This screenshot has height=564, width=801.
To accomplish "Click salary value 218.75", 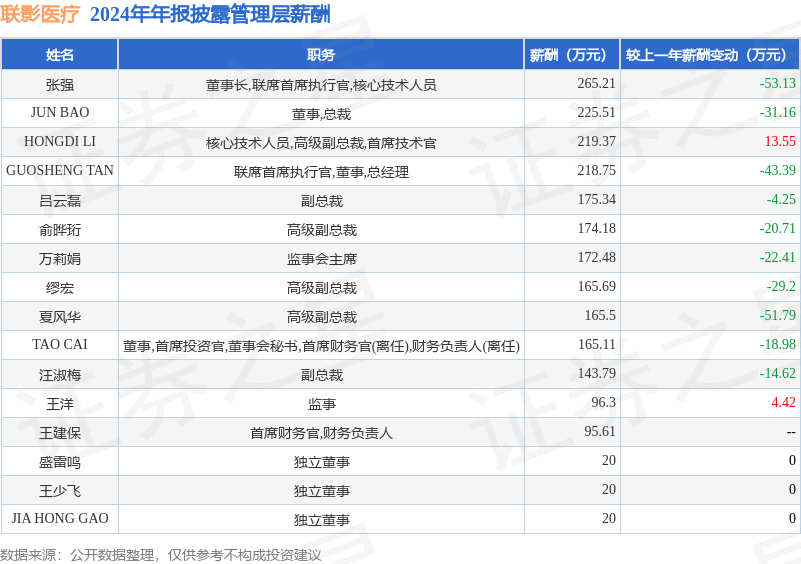I will click(596, 171).
